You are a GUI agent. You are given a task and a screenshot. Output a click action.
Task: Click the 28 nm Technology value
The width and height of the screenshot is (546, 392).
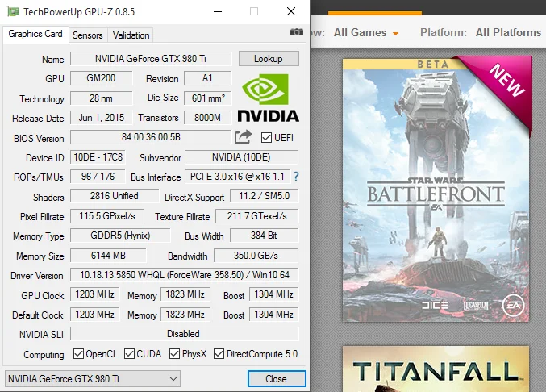(101, 98)
